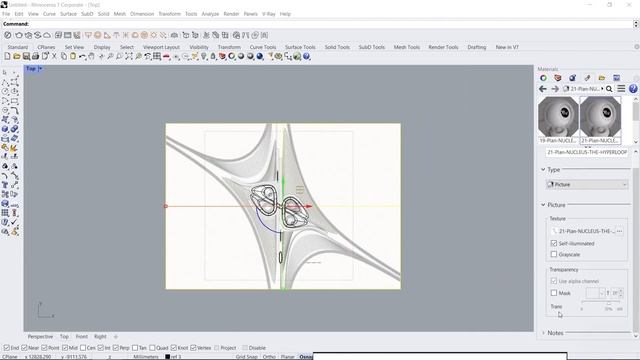Click the Materials panel blue help icon
The width and height of the screenshot is (640, 360).
(633, 89)
